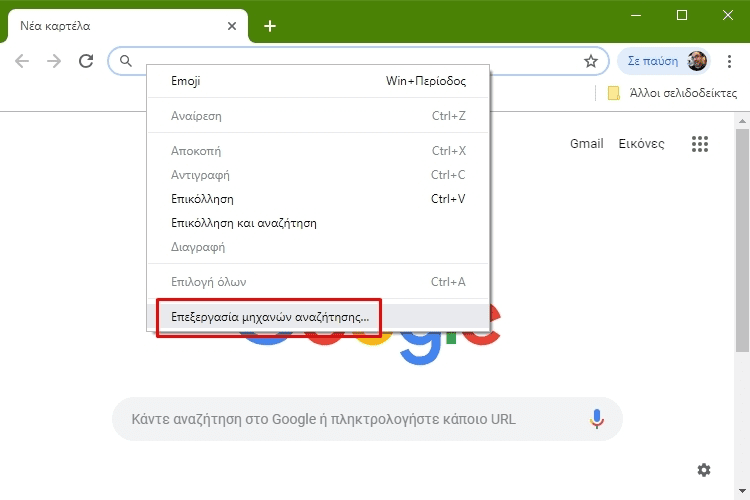This screenshot has width=750, height=500.
Task: Click the Google search box on the page
Action: click(x=367, y=419)
